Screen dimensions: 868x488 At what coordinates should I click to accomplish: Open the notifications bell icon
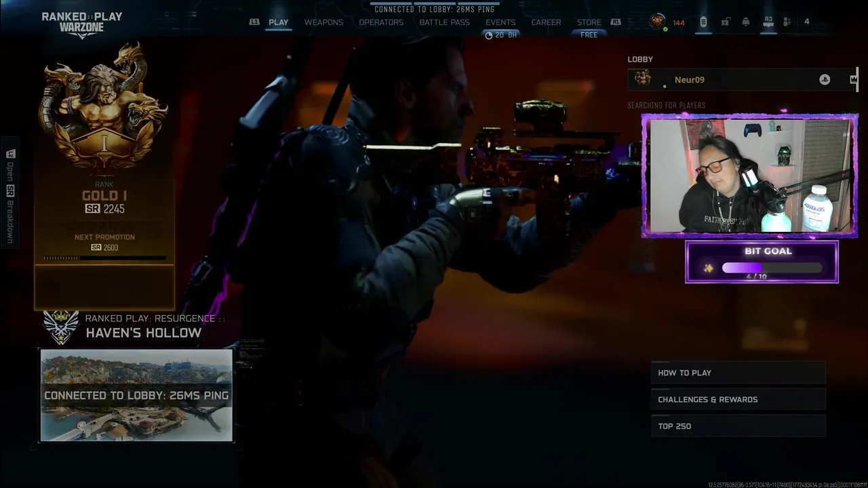(x=746, y=22)
